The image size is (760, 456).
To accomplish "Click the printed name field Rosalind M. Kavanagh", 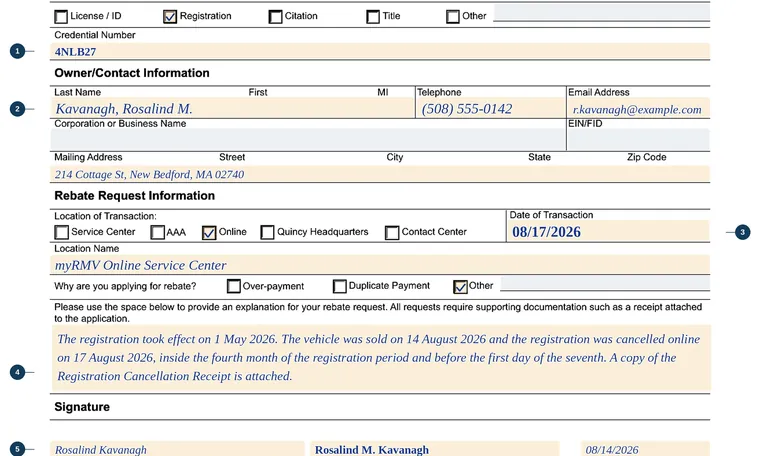I will coord(435,449).
